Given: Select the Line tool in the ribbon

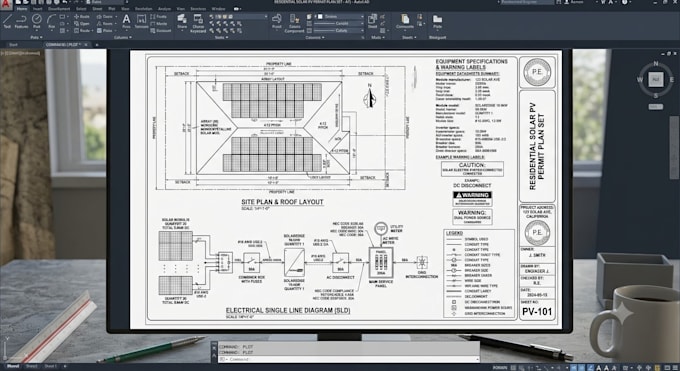Looking at the screenshot, I should click(7, 20).
